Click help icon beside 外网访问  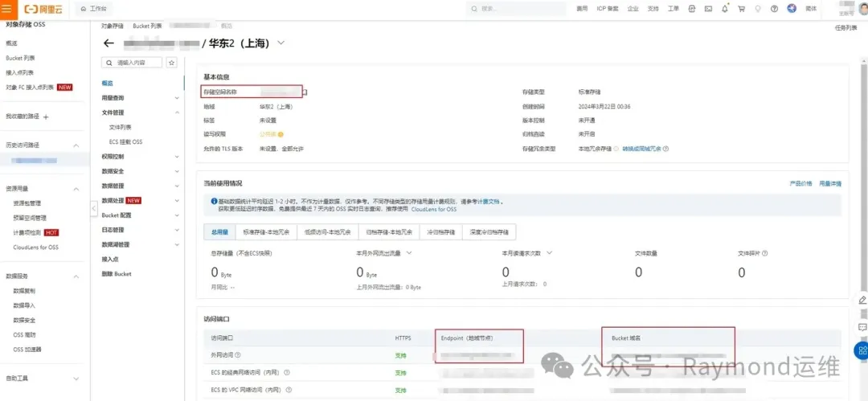[x=238, y=354]
